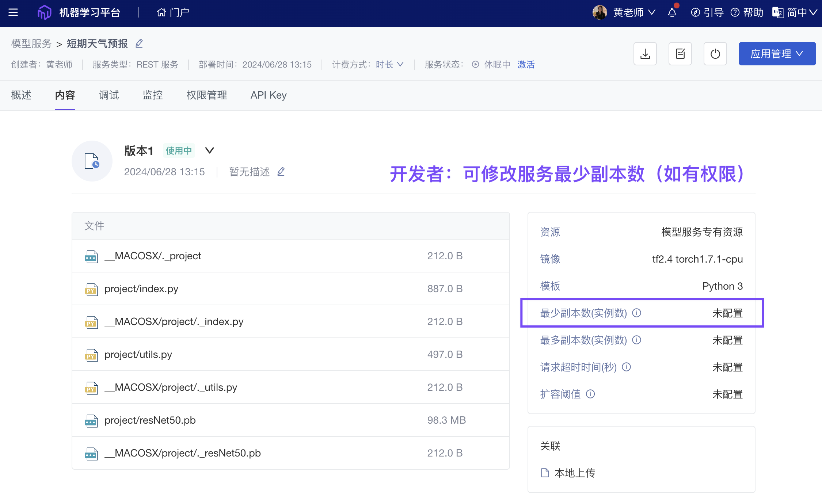Click the edit document icon button
822x504 pixels.
(680, 54)
